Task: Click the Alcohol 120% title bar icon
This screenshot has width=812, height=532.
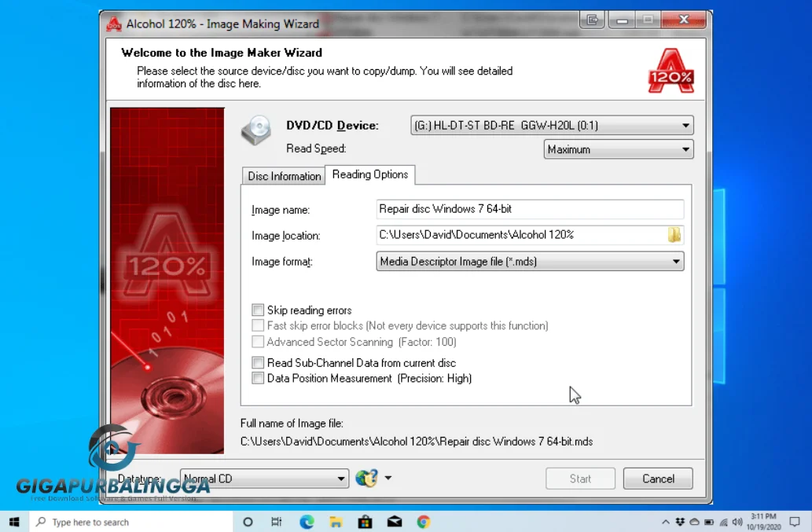Action: point(113,24)
